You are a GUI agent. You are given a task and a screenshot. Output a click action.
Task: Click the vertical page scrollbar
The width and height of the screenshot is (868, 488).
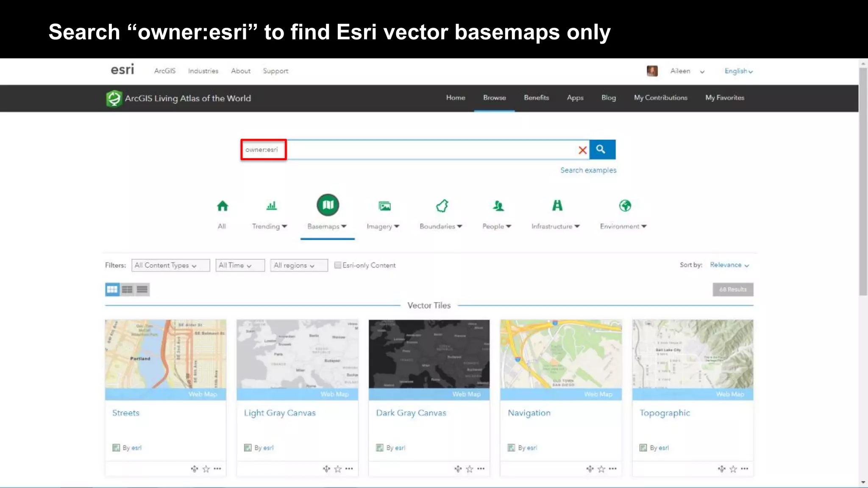tap(863, 182)
